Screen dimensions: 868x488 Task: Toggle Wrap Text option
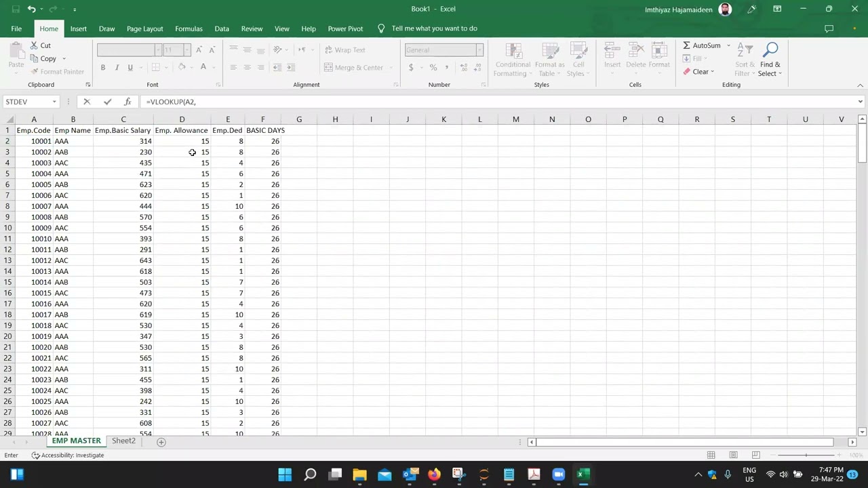click(x=344, y=49)
